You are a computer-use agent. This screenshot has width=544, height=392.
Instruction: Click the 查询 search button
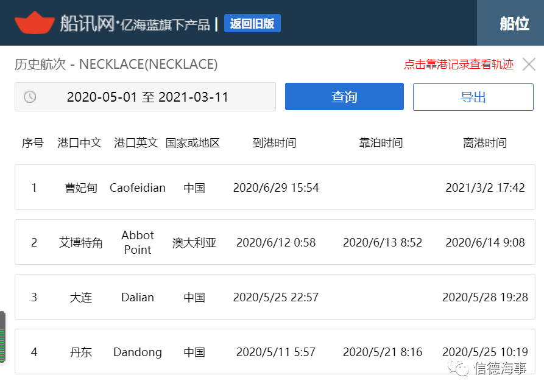344,97
